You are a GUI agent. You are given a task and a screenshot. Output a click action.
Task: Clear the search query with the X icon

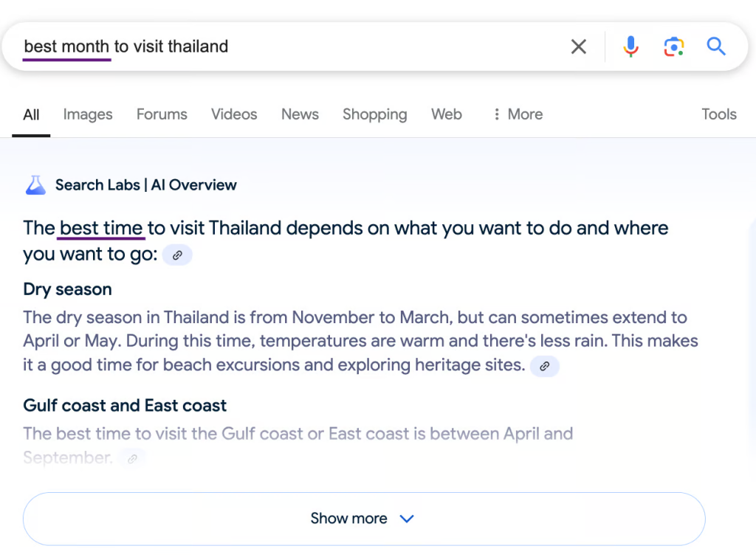(579, 47)
